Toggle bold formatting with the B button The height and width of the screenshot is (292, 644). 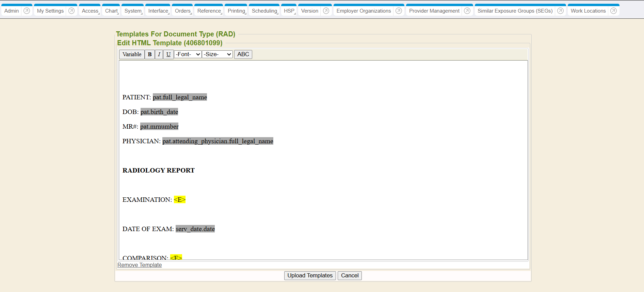pyautogui.click(x=150, y=54)
